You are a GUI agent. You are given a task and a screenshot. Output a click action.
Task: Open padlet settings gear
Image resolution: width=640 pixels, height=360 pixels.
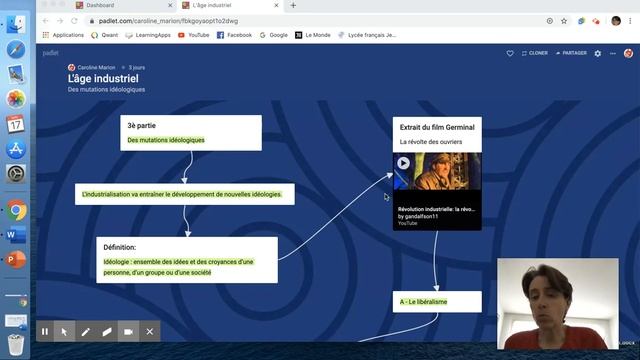point(598,53)
